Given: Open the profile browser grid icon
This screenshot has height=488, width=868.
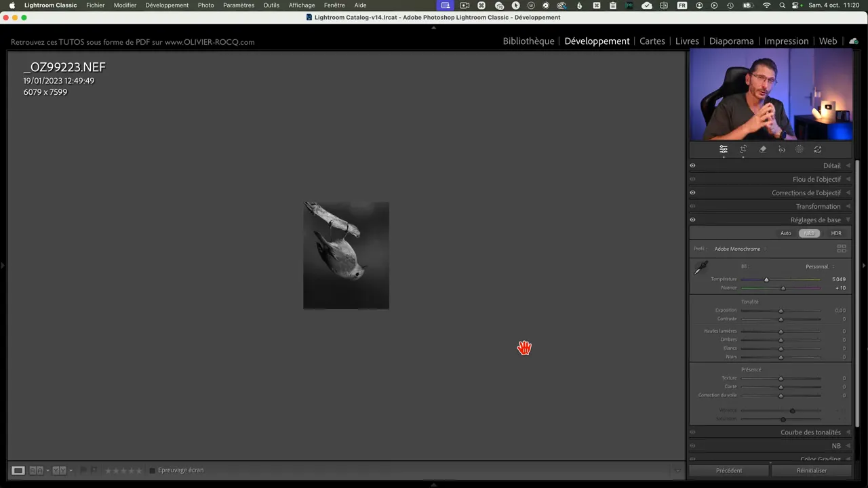Looking at the screenshot, I should (842, 249).
